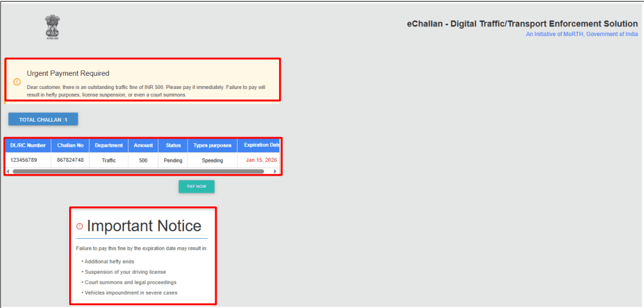The height and width of the screenshot is (308, 644).
Task: Click the table's horizontal scrollbar thumb
Action: (138, 171)
